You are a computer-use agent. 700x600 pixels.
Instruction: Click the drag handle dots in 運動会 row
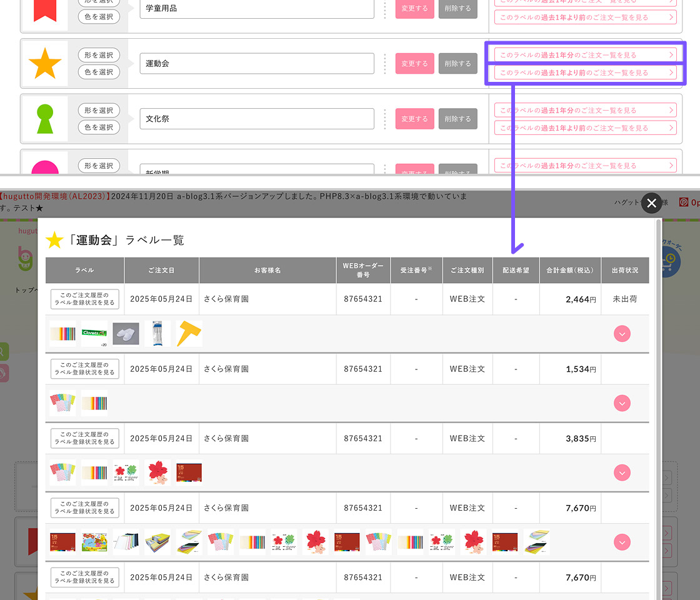(385, 64)
